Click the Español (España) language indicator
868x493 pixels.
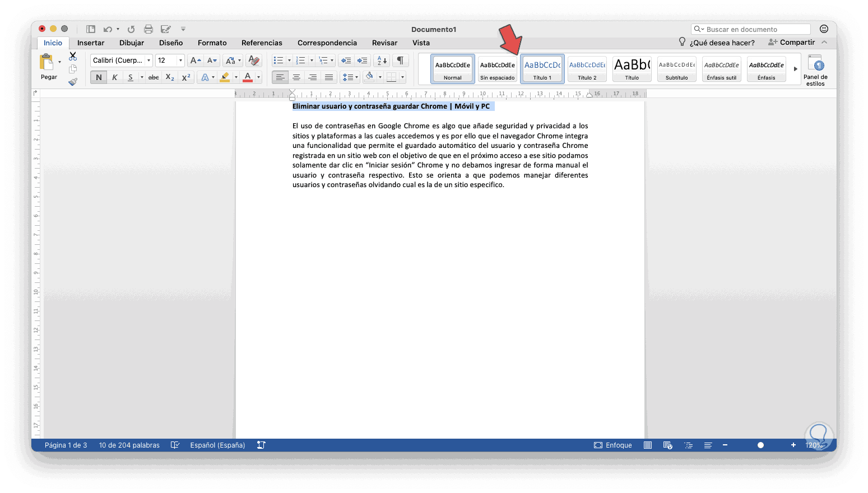pyautogui.click(x=217, y=445)
